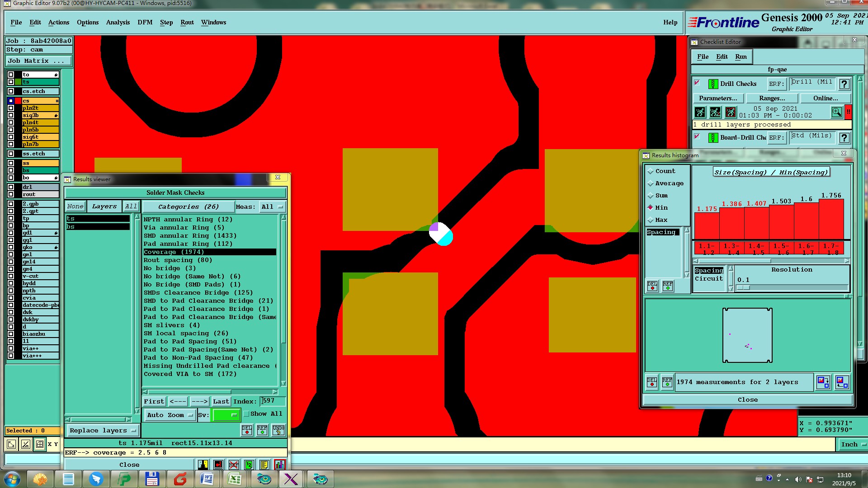Click the grid snap icon next to X Y
Screen dimensions: 868x488
(x=40, y=444)
